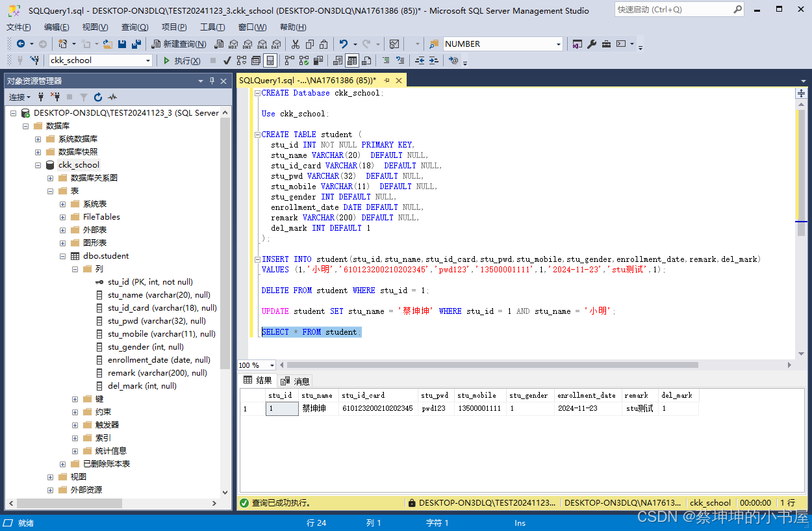Open the 文件(F) menu
This screenshot has height=531, width=812.
point(19,27)
